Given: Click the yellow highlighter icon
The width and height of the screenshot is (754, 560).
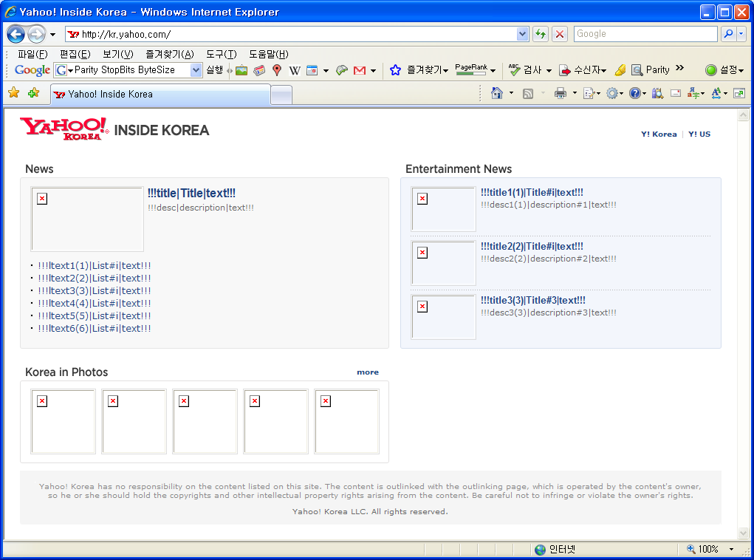Looking at the screenshot, I should click(620, 70).
